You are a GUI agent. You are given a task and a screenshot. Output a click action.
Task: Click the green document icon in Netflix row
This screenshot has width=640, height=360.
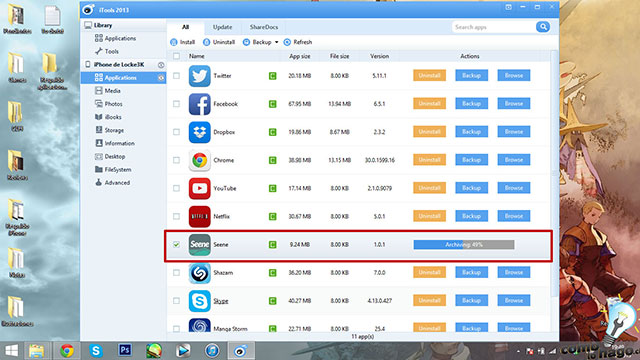tap(272, 217)
